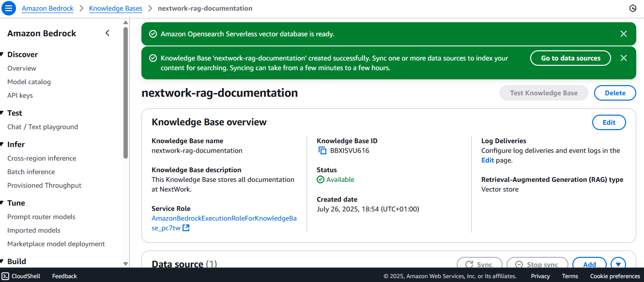Collapse the Build section in sidebar
Viewport: 644px width, 282px height.
coord(2,262)
